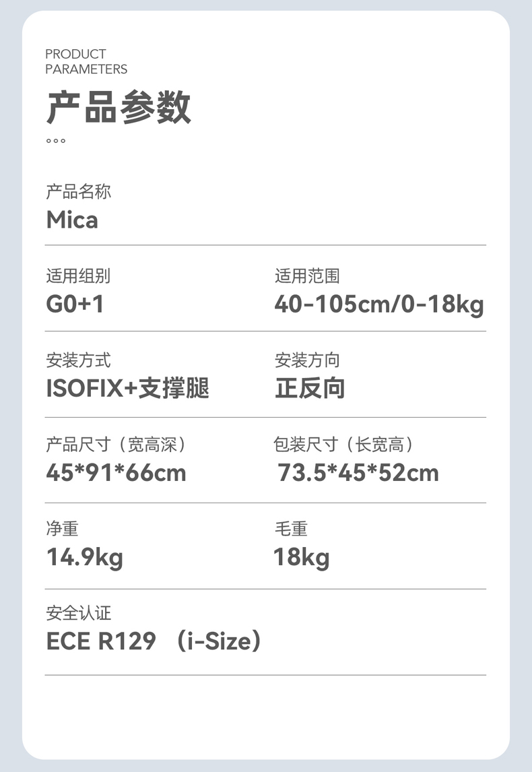Select the 适用范围 label

307,276
